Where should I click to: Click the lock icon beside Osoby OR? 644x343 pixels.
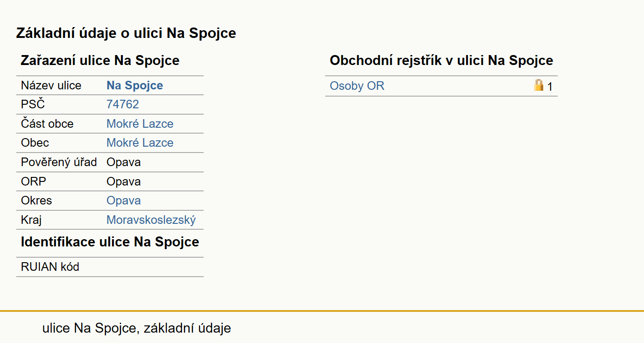538,85
